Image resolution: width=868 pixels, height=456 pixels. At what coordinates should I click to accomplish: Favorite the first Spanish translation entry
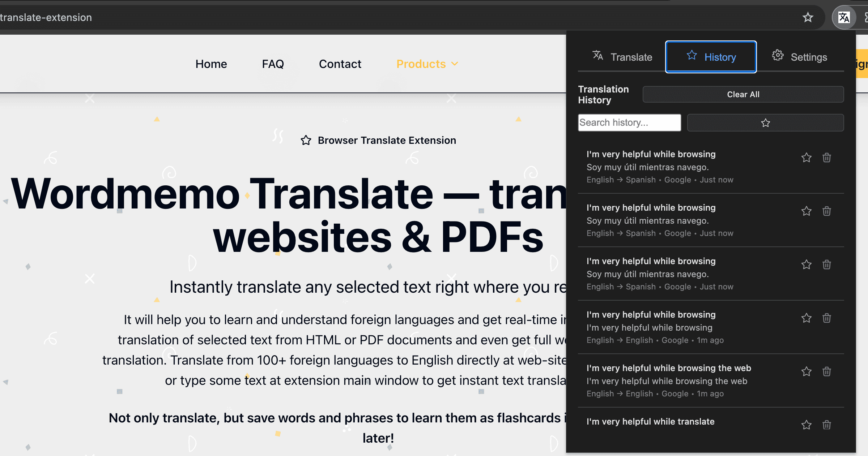click(806, 158)
